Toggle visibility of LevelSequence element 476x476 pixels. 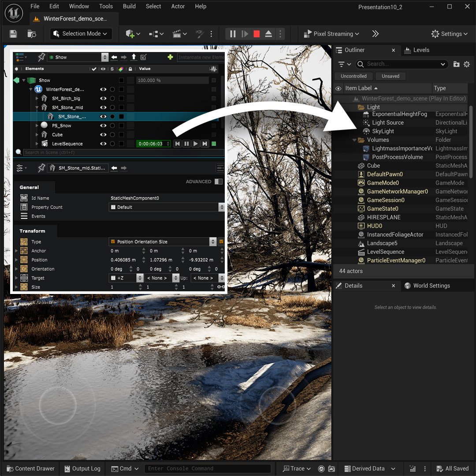coord(103,144)
